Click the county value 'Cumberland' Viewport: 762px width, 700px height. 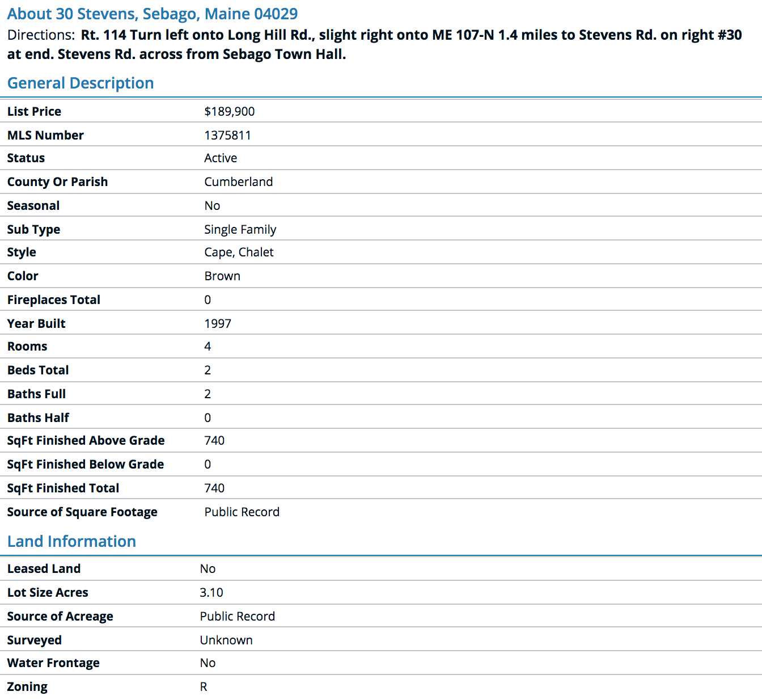(239, 182)
